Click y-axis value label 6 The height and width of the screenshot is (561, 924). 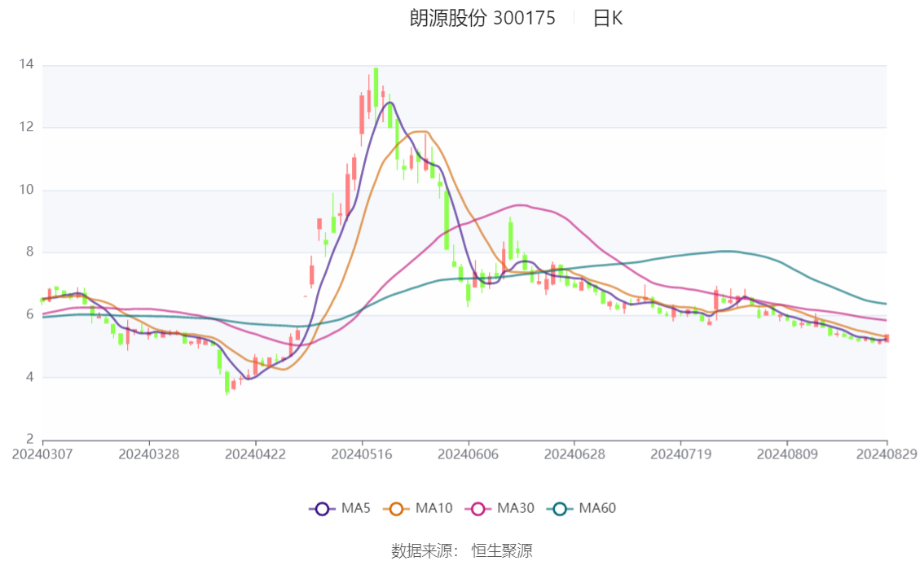pos(29,314)
